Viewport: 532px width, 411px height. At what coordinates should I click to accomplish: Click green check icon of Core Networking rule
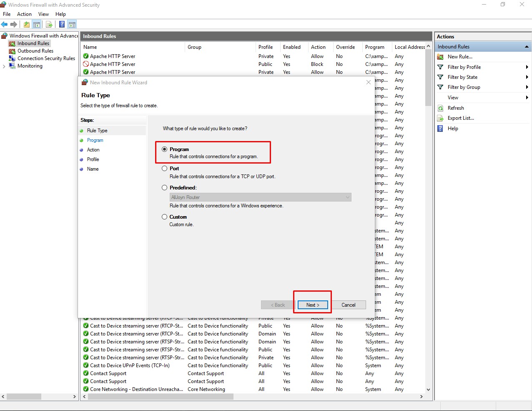[86, 389]
